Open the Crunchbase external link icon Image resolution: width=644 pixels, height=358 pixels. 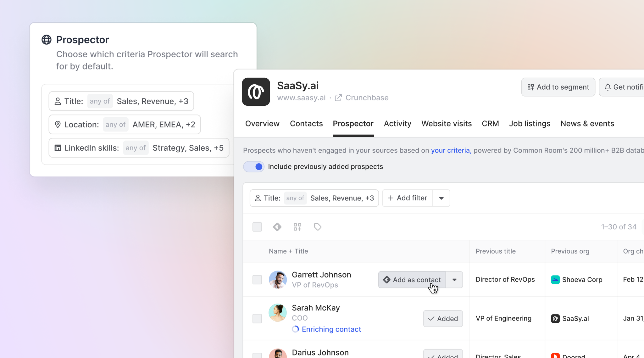pos(338,98)
